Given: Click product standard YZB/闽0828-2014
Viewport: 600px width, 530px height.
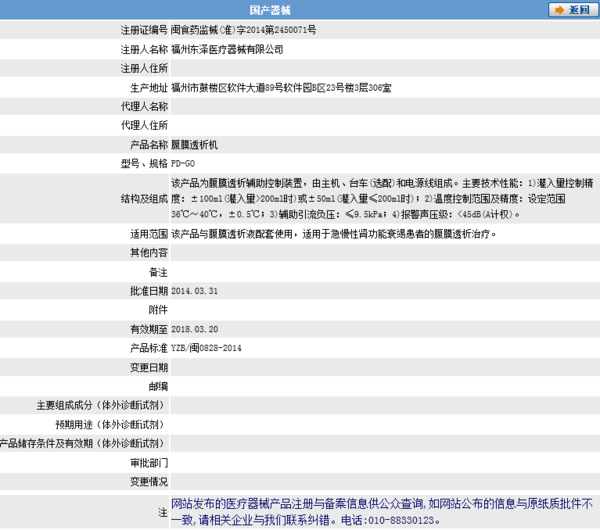Looking at the screenshot, I should (x=206, y=348).
